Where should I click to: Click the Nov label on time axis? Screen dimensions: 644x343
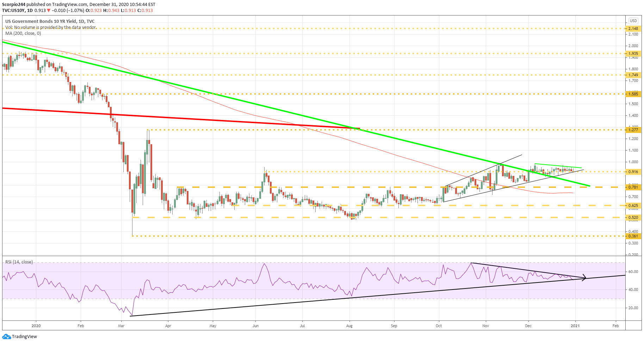485,326
